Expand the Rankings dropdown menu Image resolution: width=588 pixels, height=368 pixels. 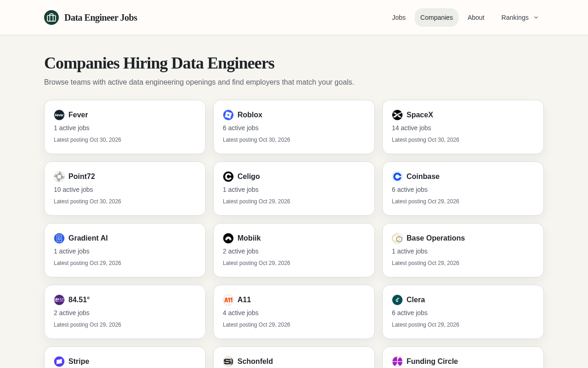click(x=520, y=17)
